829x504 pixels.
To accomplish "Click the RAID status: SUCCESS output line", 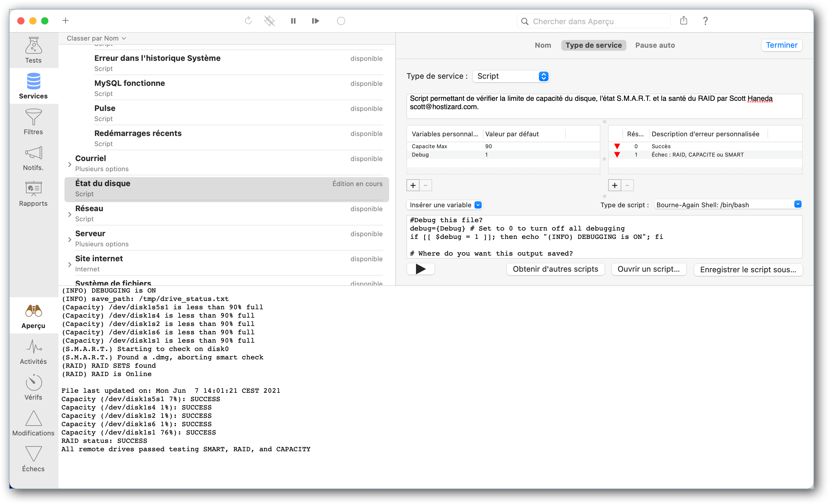I will point(104,441).
